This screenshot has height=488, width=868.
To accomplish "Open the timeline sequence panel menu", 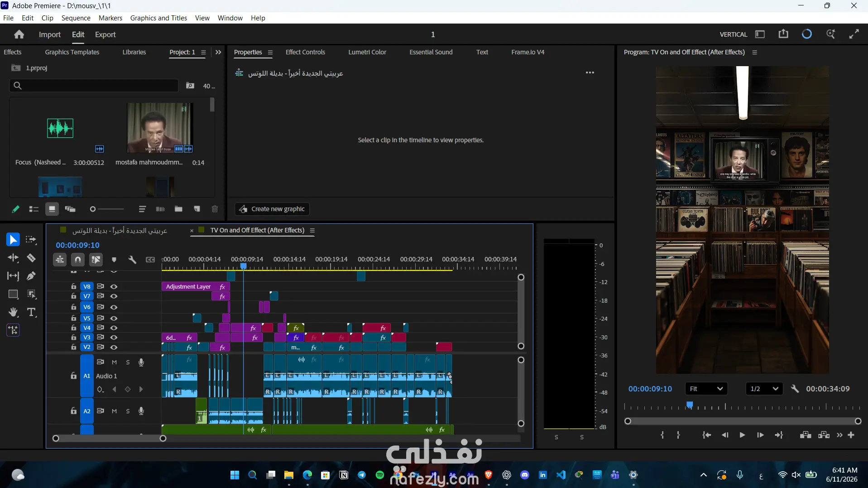I will pyautogui.click(x=312, y=230).
